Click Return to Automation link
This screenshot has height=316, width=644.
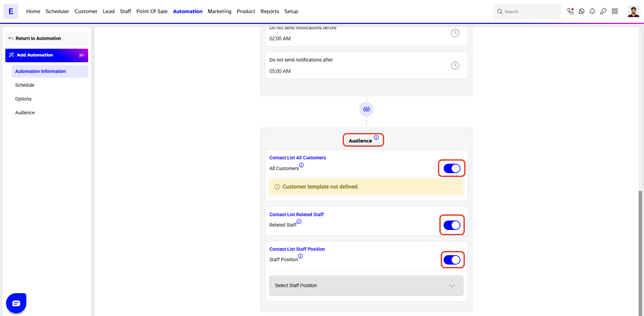[x=38, y=38]
